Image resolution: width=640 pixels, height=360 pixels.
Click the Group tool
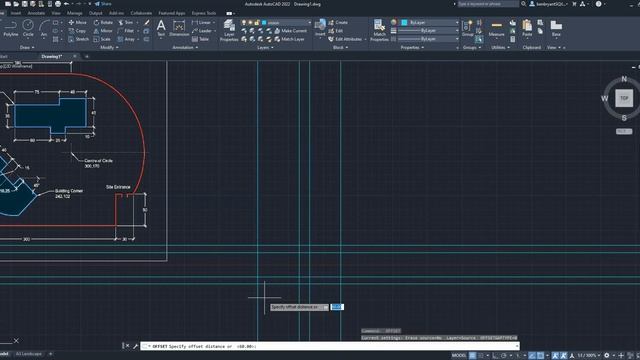[467, 28]
